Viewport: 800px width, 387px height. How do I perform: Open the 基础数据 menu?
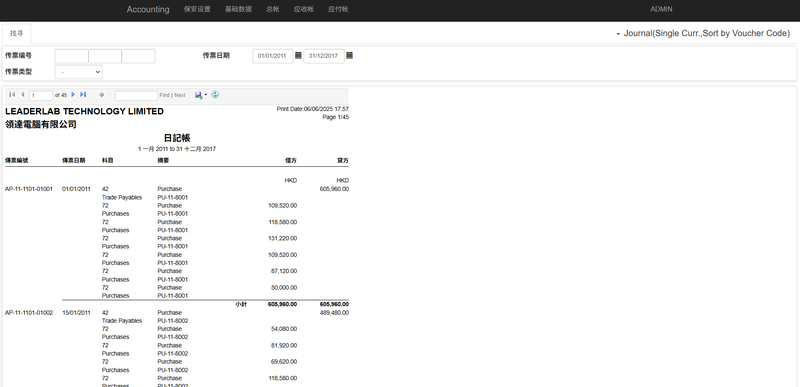pos(238,9)
